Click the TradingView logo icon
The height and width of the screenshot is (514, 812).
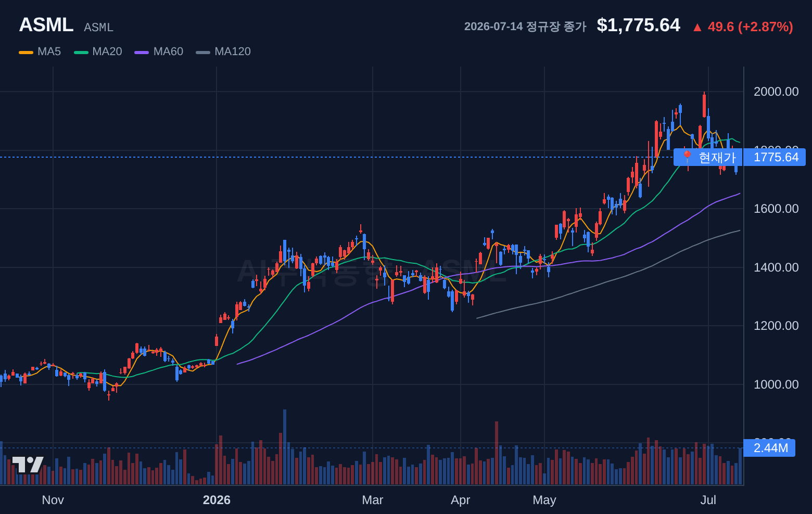point(28,465)
